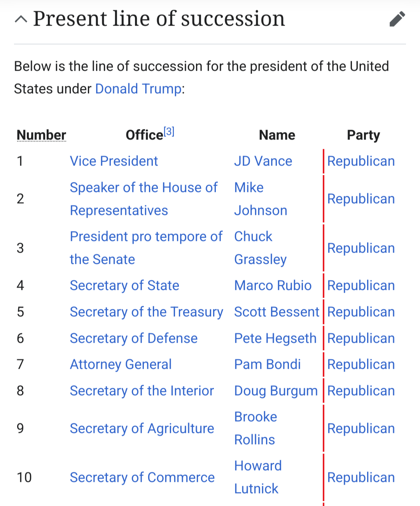The image size is (420, 506).
Task: Click the Marco Rubio link
Action: coord(273,285)
